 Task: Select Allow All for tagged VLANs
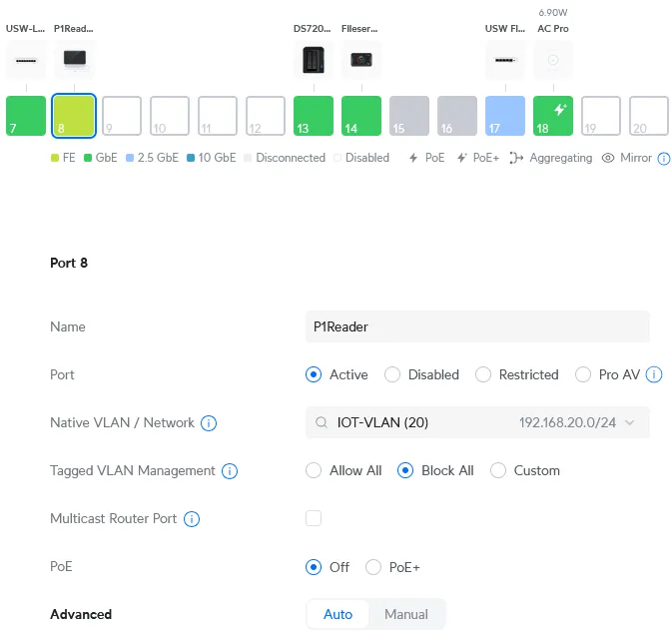click(x=314, y=471)
